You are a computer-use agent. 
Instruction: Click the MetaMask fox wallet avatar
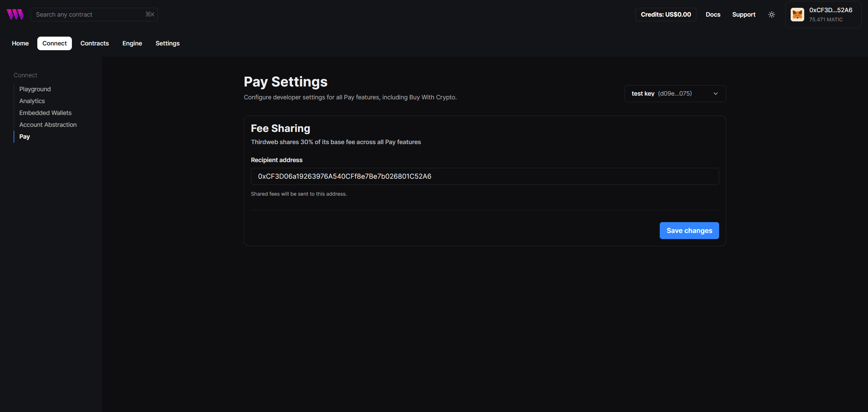pos(797,15)
